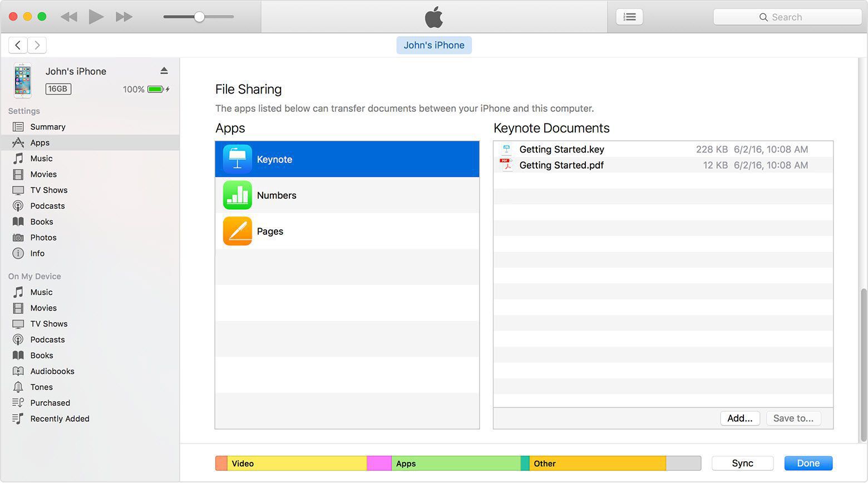Image resolution: width=868 pixels, height=483 pixels.
Task: Click the Search field
Action: point(787,17)
